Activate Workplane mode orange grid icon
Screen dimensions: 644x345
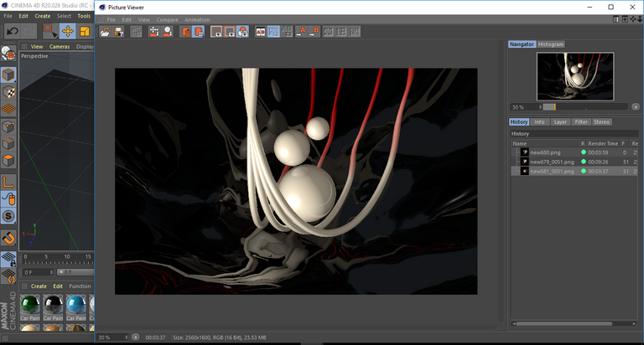[8, 109]
